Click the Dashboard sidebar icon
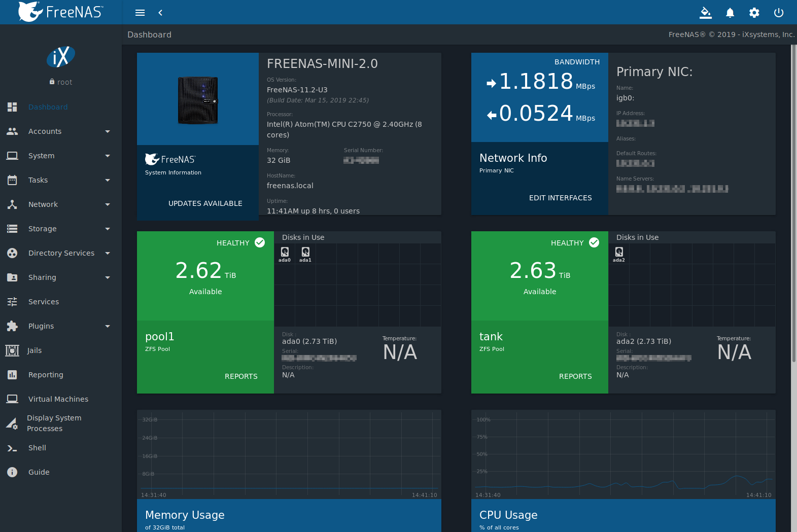The height and width of the screenshot is (532, 797). coord(12,107)
